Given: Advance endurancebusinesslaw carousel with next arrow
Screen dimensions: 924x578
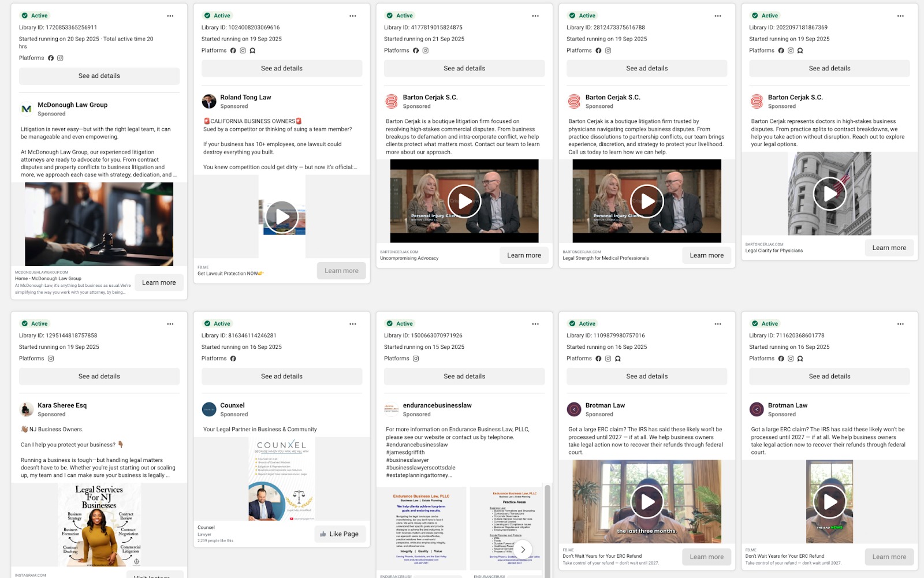Looking at the screenshot, I should tap(523, 550).
